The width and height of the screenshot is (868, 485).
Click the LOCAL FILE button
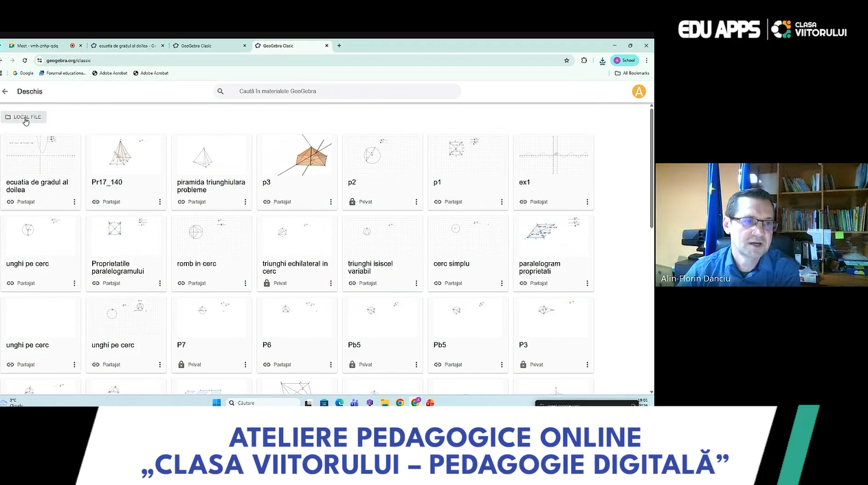[23, 117]
